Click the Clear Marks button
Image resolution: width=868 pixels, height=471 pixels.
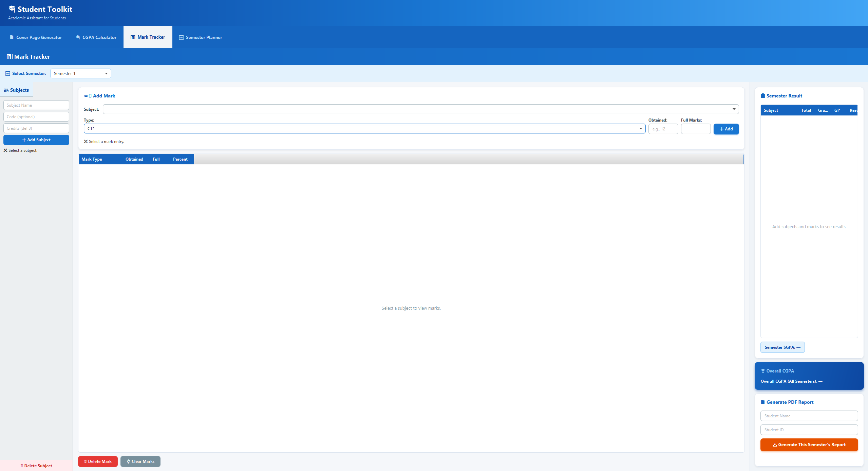click(x=140, y=461)
